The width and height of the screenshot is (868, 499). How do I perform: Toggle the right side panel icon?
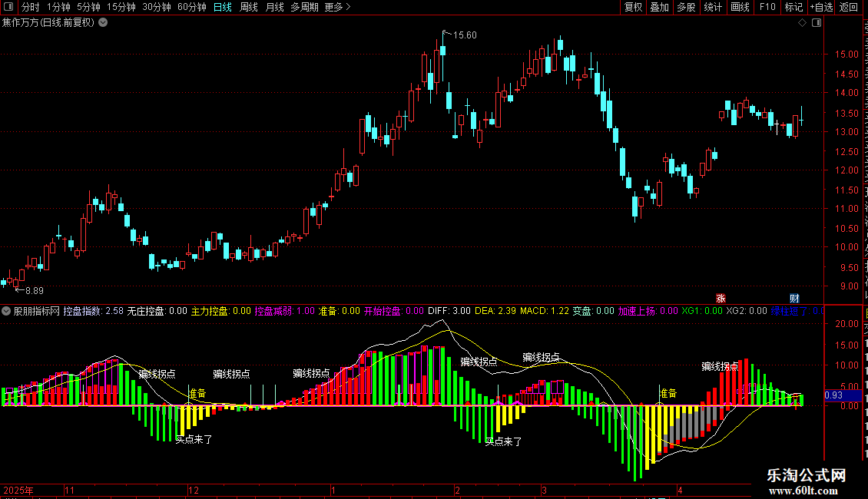point(817,23)
